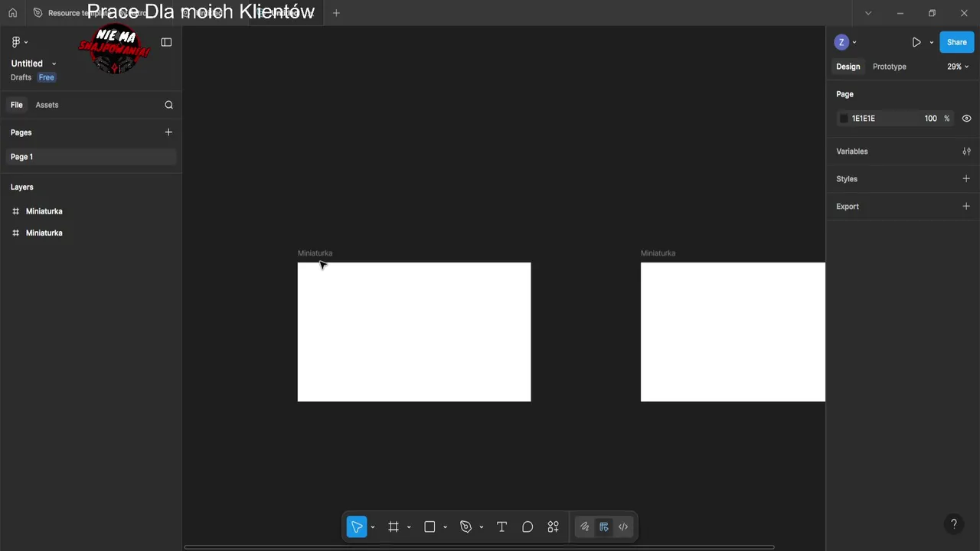980x551 pixels.
Task: Open the user avatar Z menu
Action: [x=841, y=42]
